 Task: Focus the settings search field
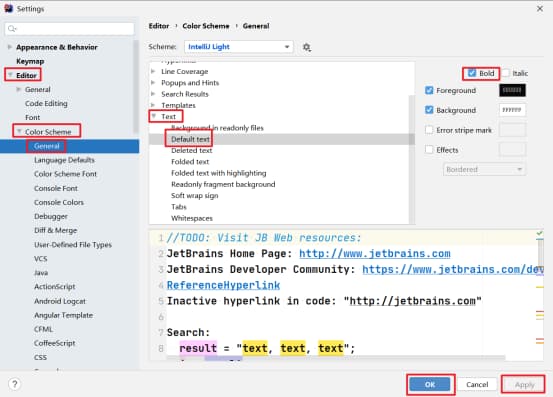click(69, 29)
